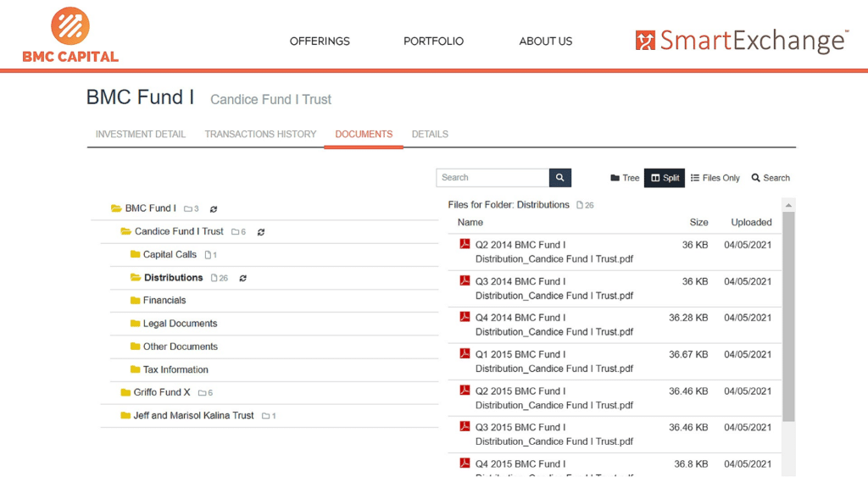The image size is (868, 488).
Task: Click the Capital Calls folder icon
Action: click(135, 254)
